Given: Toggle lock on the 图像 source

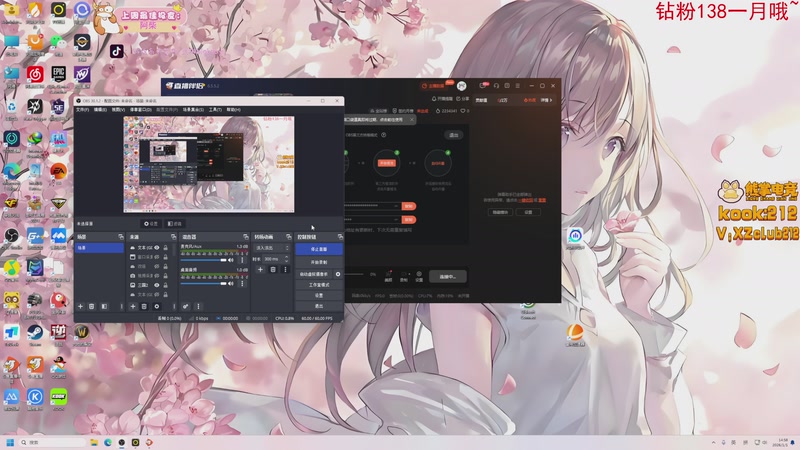Looking at the screenshot, I should (165, 285).
